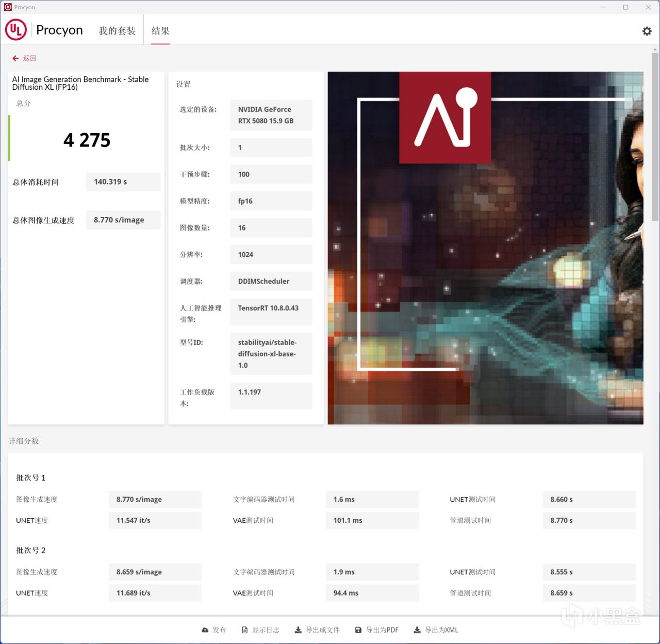Click the export as PDF save icon
The image size is (660, 644).
[358, 630]
